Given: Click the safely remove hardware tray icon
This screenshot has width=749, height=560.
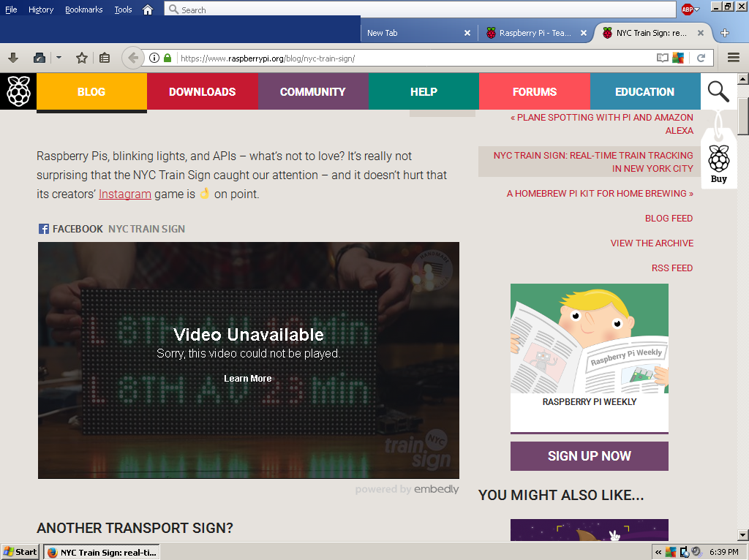Looking at the screenshot, I should point(685,553).
